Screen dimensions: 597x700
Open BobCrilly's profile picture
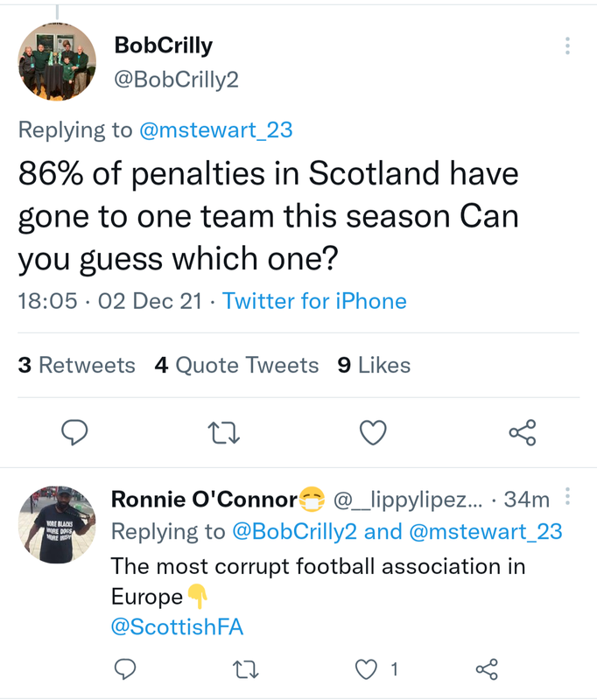pos(57,61)
